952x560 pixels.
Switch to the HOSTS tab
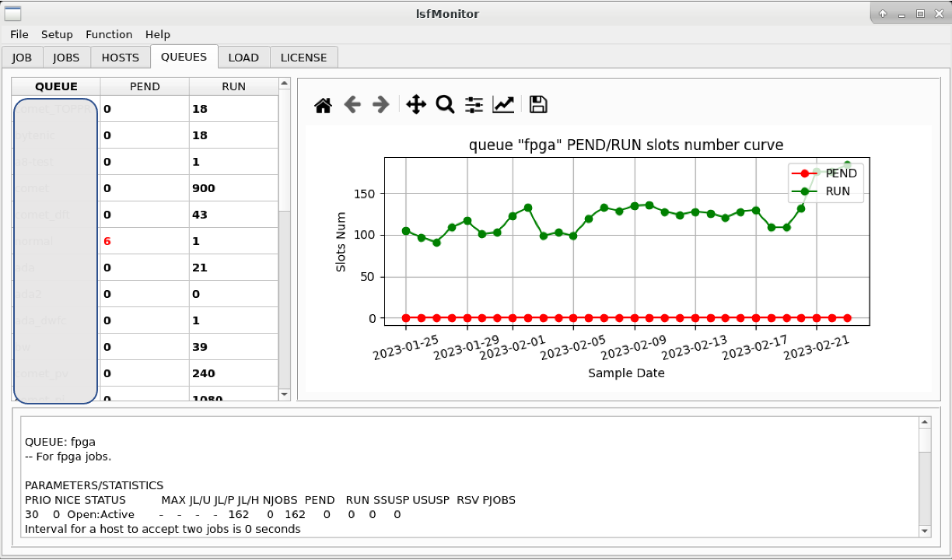120,57
